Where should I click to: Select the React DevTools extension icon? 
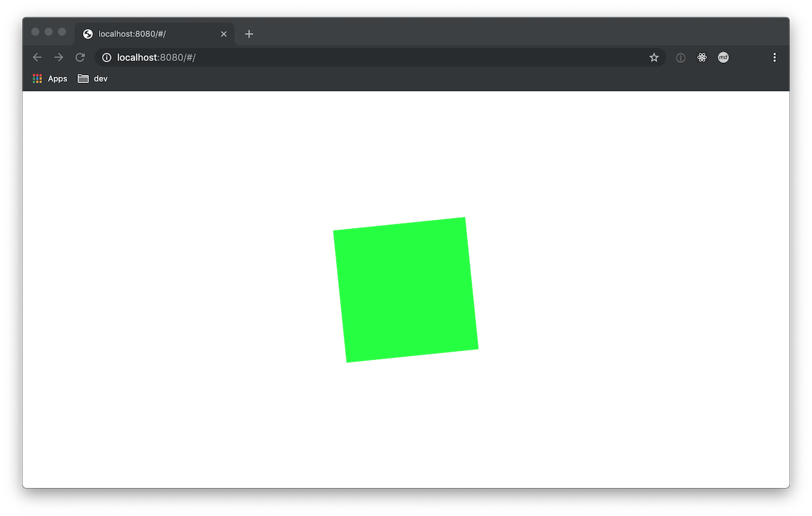point(702,57)
